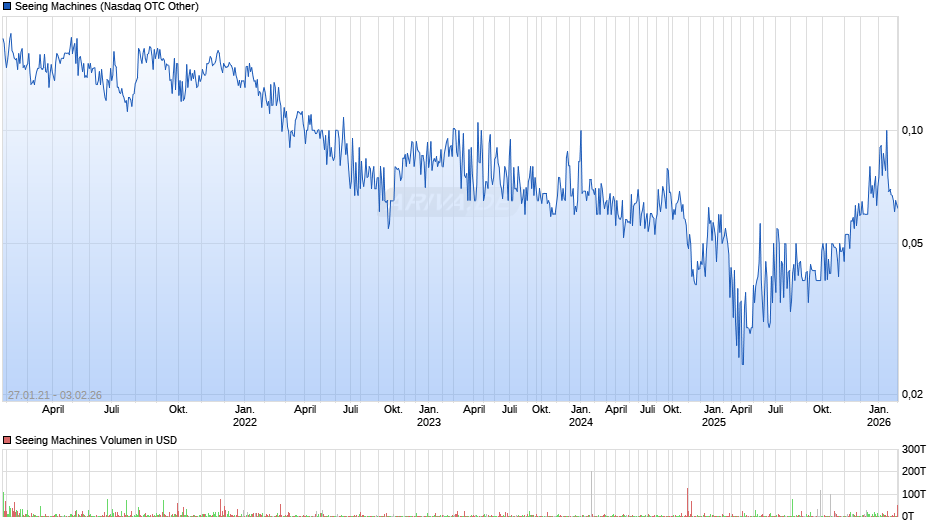Click the 2024 year label
This screenshot has width=940, height=526.
point(580,422)
